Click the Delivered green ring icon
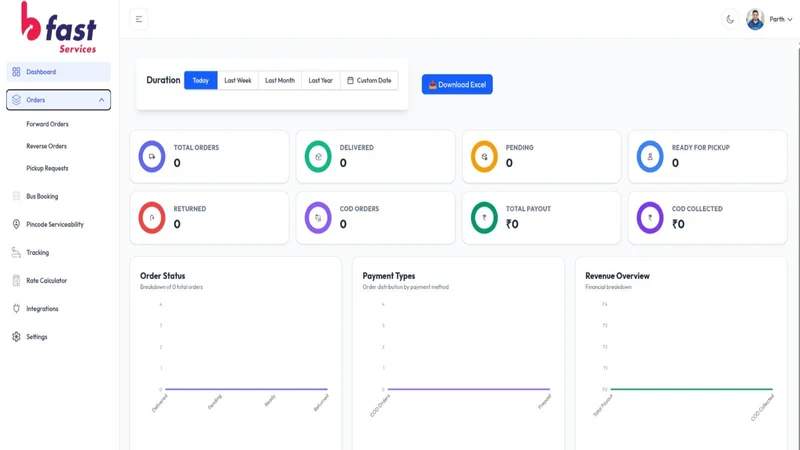Viewport: 800px width, 450px height. tap(318, 156)
